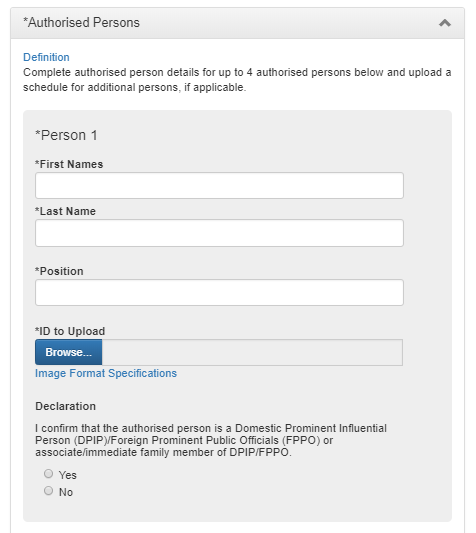
Task: Click the No option label text
Action: pyautogui.click(x=66, y=492)
